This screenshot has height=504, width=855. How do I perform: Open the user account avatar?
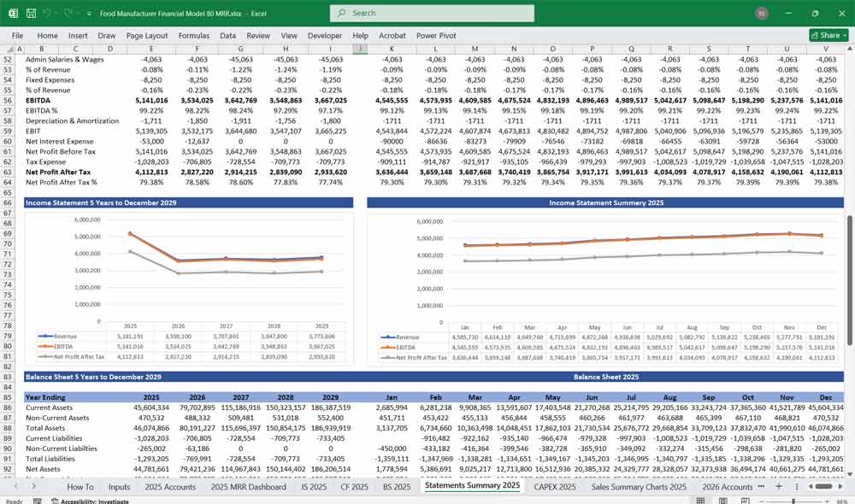click(x=761, y=14)
